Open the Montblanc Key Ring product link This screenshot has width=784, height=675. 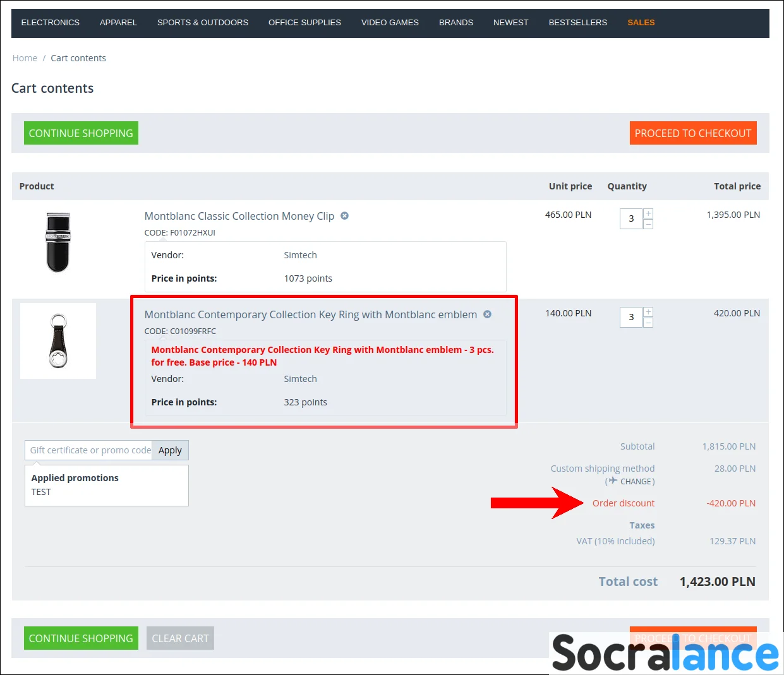tap(311, 314)
